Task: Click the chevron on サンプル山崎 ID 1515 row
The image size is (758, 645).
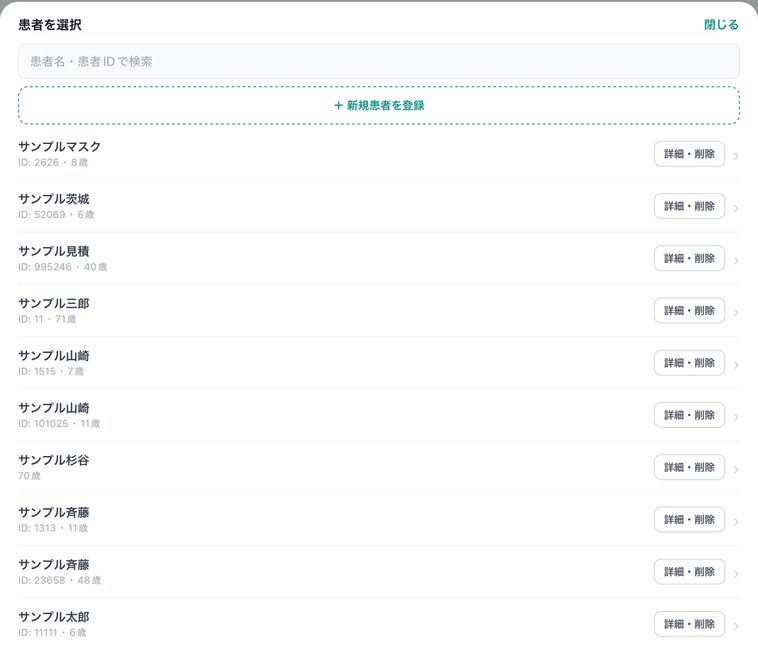Action: (736, 365)
